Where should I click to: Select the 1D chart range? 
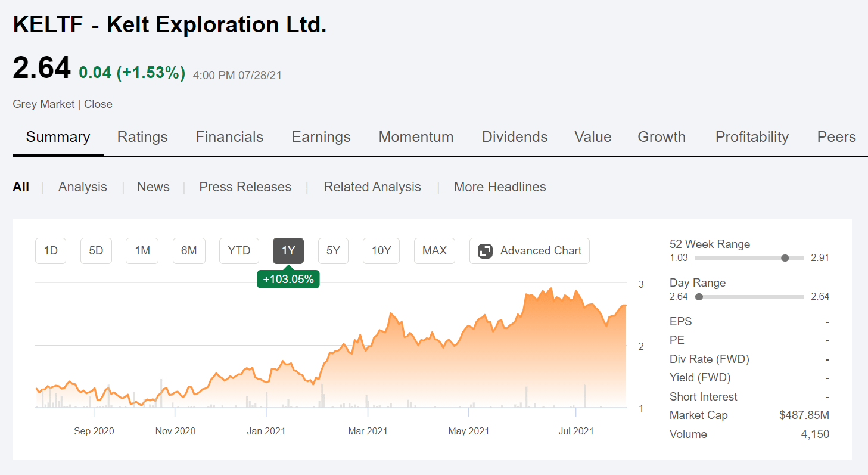(50, 251)
